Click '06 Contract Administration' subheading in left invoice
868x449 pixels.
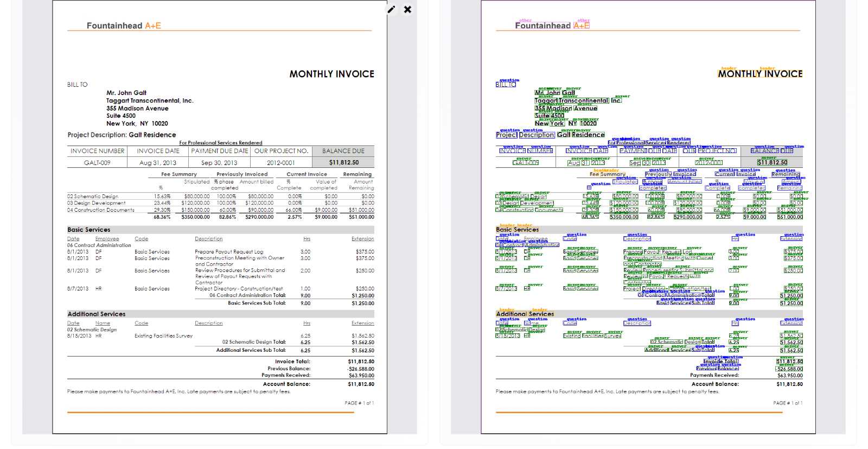click(x=99, y=245)
